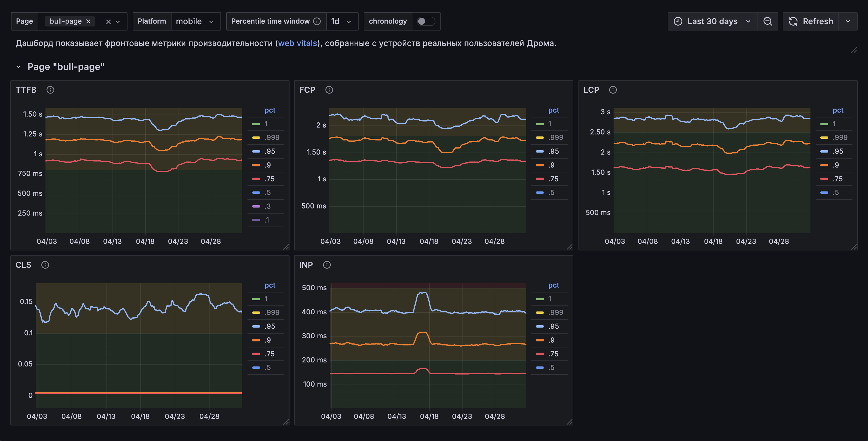The image size is (868, 441).
Task: Click the zoom out time range icon
Action: (x=768, y=21)
